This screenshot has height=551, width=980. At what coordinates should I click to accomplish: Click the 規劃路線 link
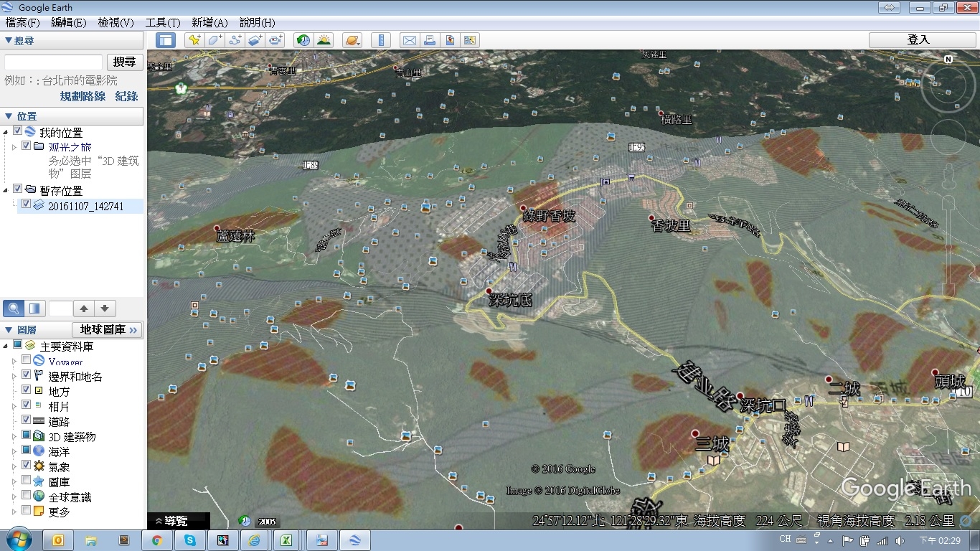tap(83, 96)
